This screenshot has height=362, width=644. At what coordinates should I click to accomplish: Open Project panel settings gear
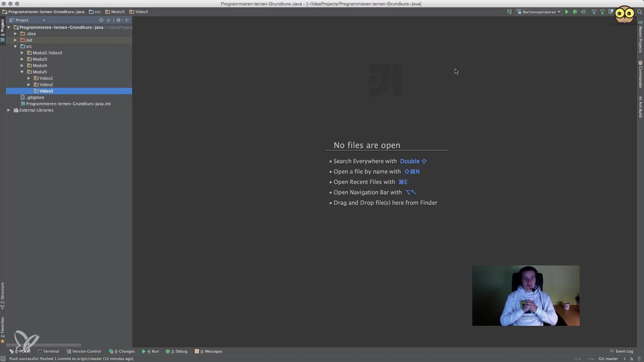point(119,20)
